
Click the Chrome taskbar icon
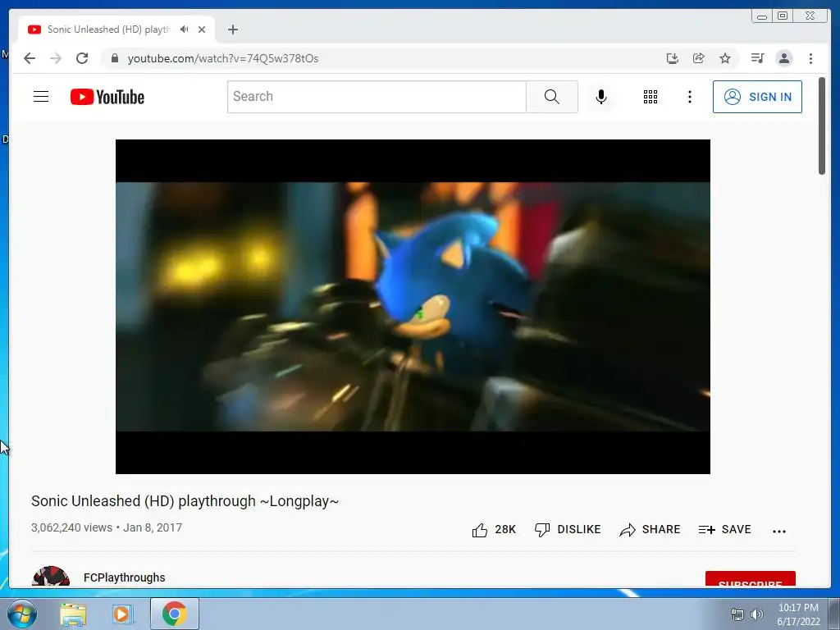click(174, 614)
